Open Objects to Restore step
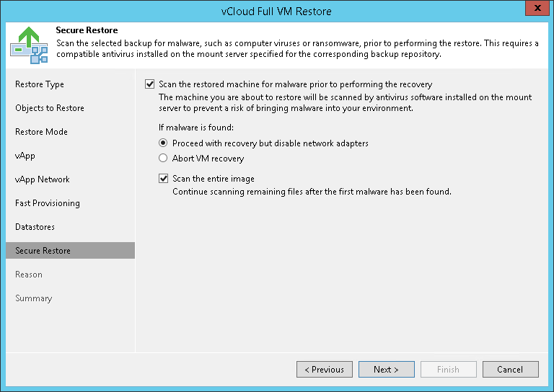 pyautogui.click(x=50, y=108)
